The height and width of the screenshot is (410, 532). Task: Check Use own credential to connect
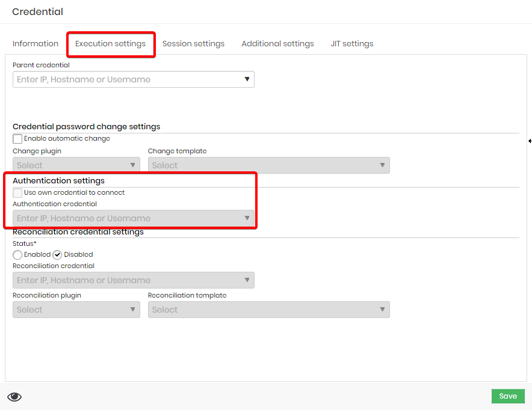17,193
